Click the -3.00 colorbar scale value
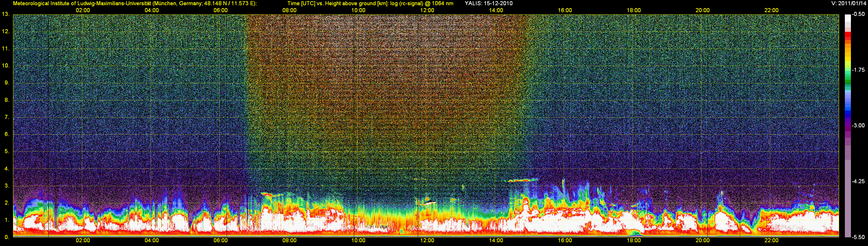868x246 pixels. click(858, 126)
